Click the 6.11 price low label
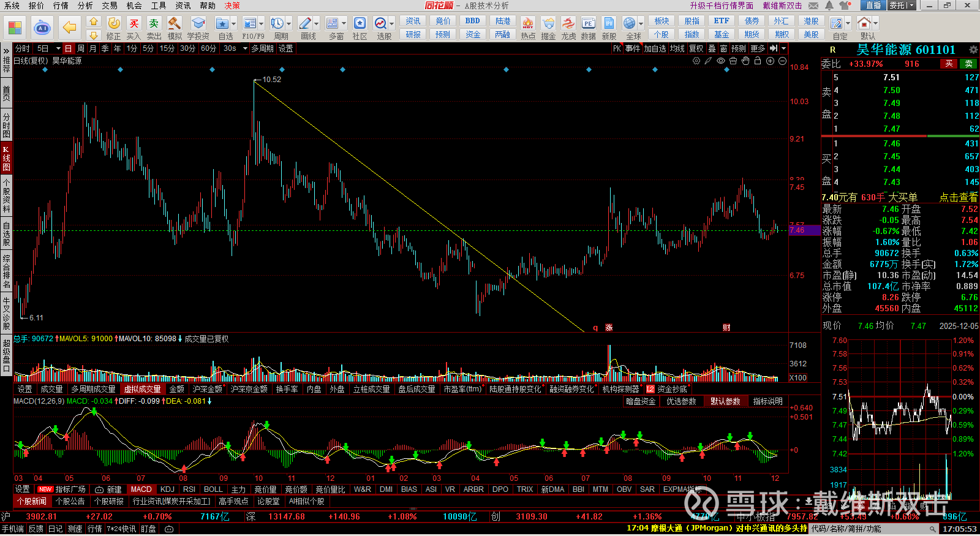Viewport: 980px width, 536px height. tap(36, 318)
